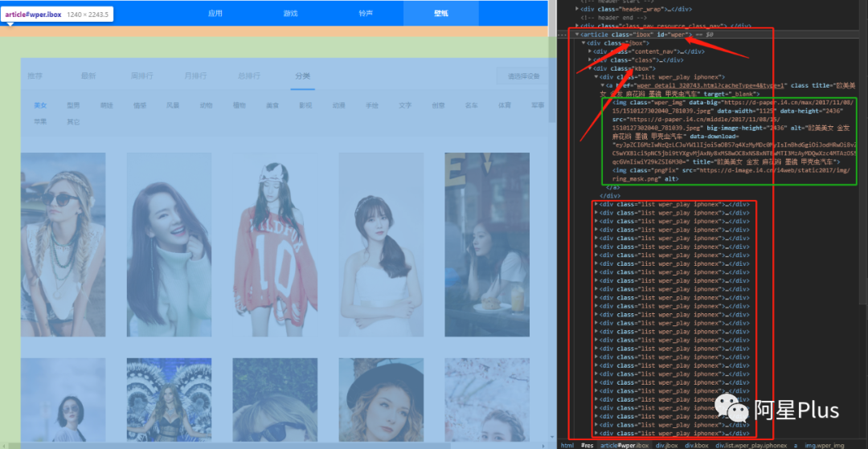Show the 周排行 weekly ranking tab
This screenshot has width=868, height=449.
[x=141, y=76]
